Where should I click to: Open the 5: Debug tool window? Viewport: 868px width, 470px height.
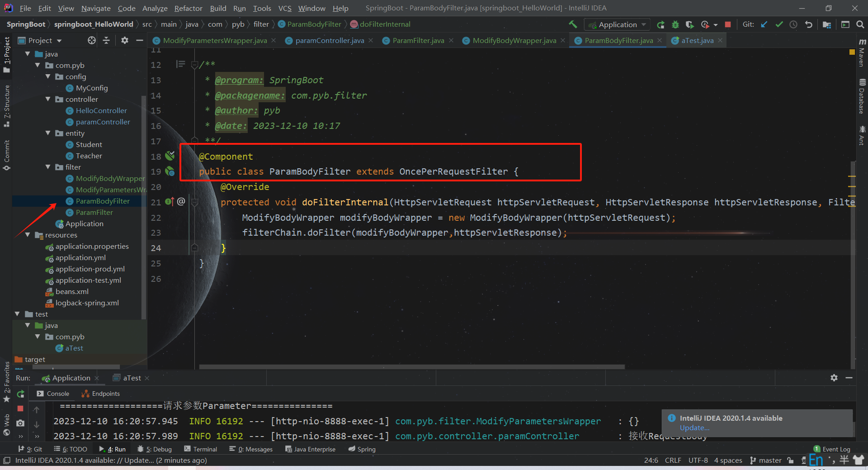pos(155,449)
